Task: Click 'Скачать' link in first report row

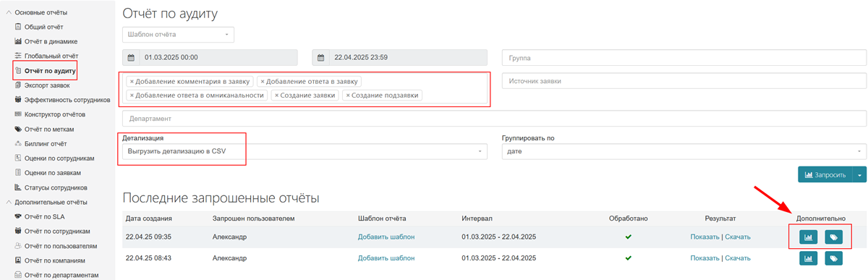Action: 738,237
